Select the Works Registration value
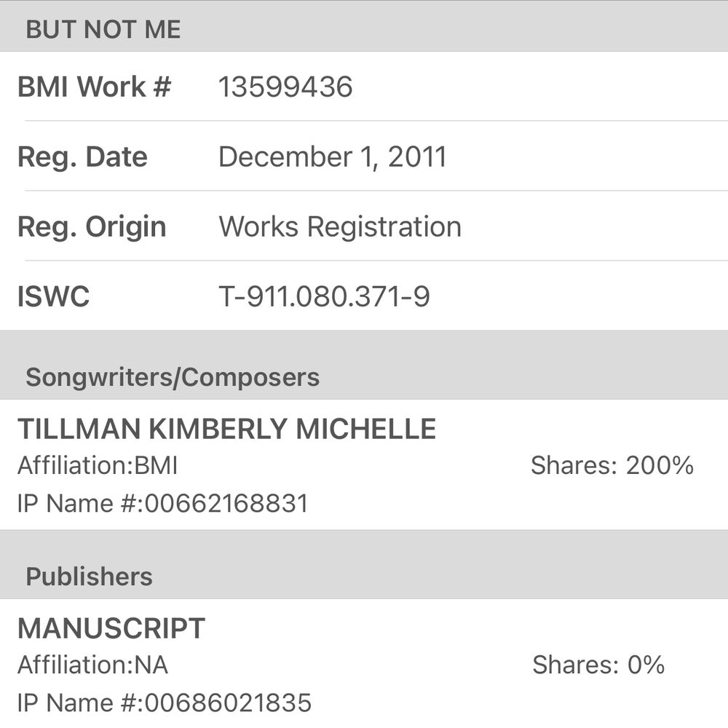Screen dimensions: 728x728 coord(340,227)
